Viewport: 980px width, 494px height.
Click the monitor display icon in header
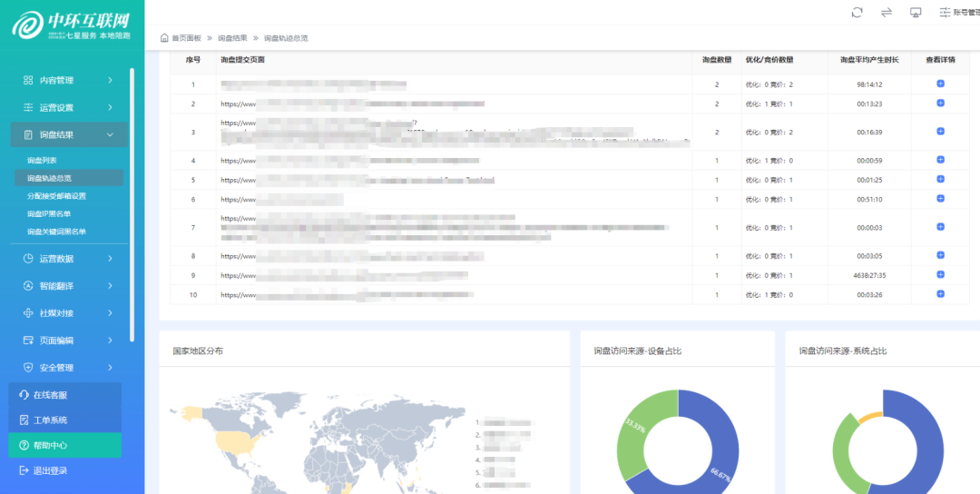click(x=916, y=12)
